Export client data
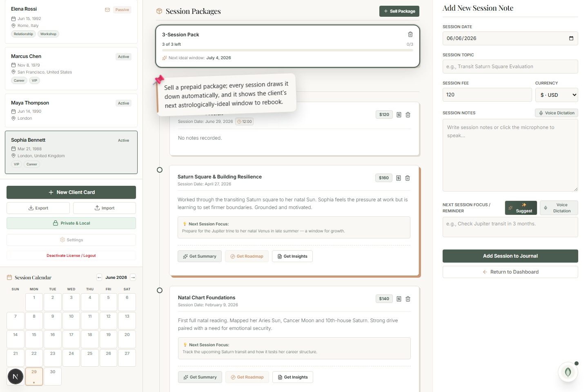 [x=38, y=208]
